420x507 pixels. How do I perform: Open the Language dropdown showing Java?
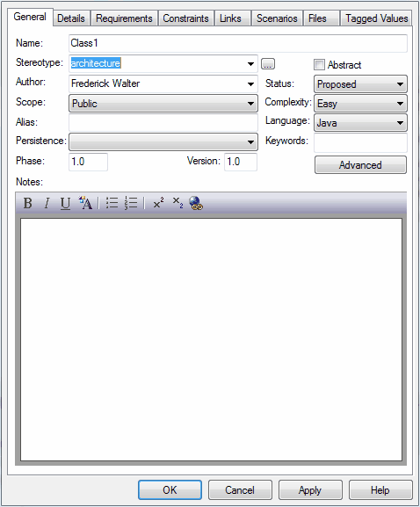pyautogui.click(x=360, y=123)
